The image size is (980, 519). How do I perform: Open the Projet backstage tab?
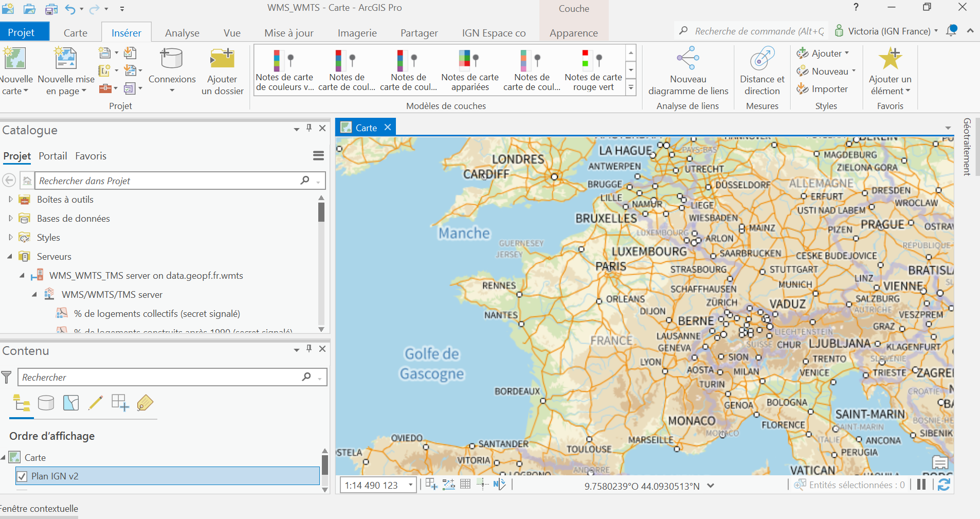click(x=21, y=32)
